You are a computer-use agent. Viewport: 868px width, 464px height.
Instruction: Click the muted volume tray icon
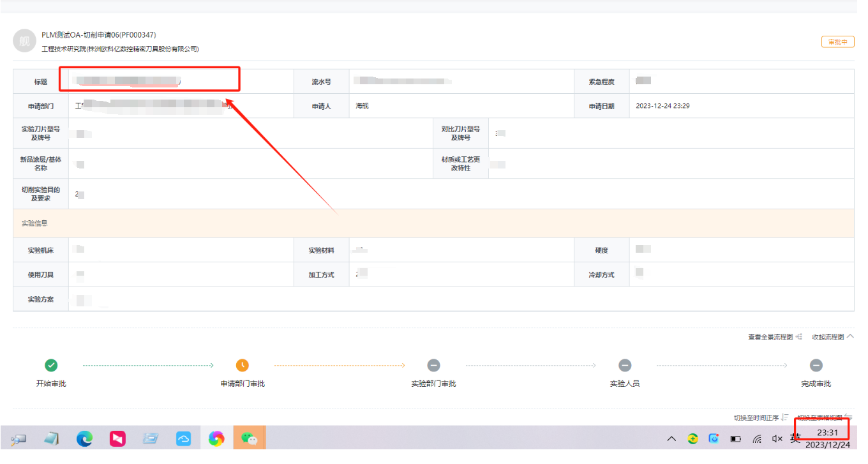click(x=777, y=438)
